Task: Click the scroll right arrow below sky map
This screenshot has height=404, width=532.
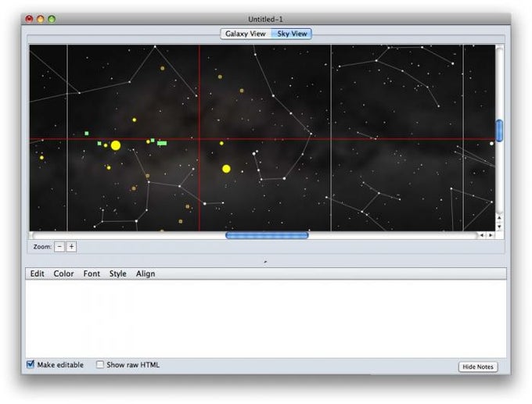Action: 491,235
